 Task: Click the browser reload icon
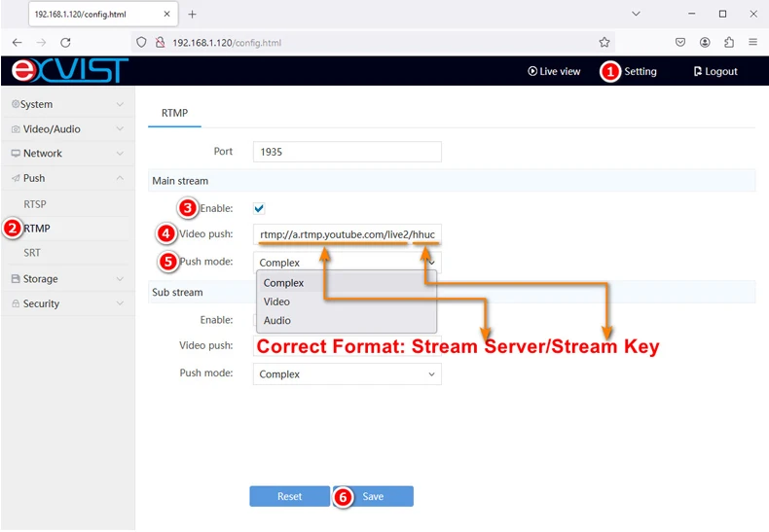[x=65, y=43]
